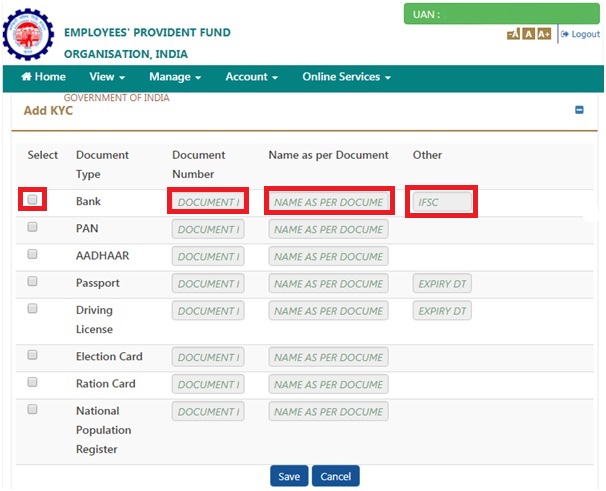The image size is (606, 491).
Task: Click the EPFO logo emblem
Action: (x=28, y=34)
